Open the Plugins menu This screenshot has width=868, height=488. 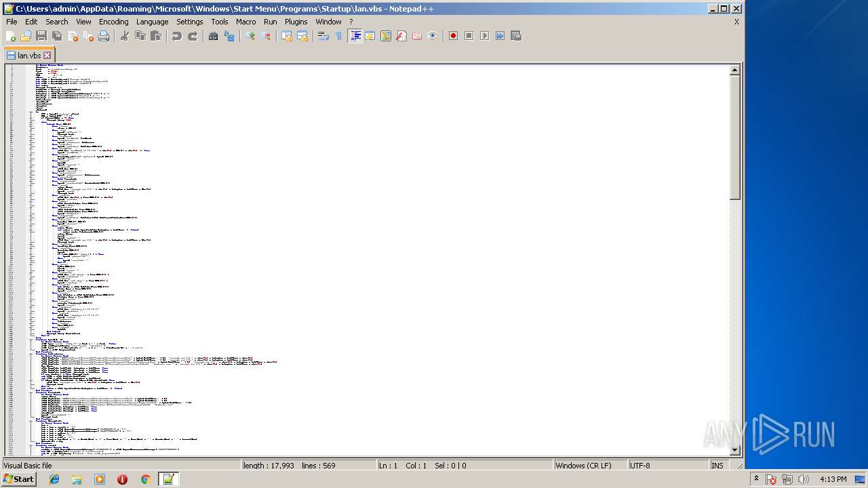pyautogui.click(x=296, y=22)
